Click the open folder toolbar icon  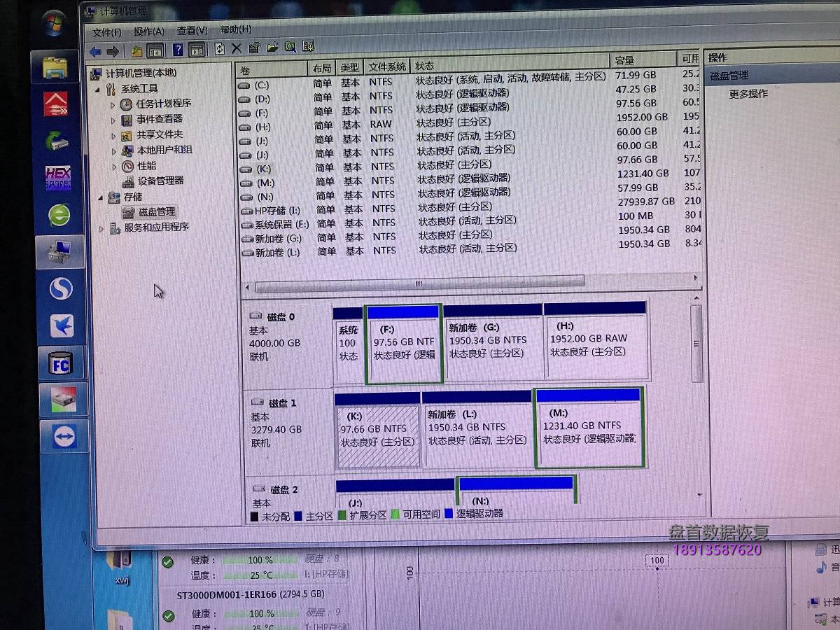coord(272,48)
